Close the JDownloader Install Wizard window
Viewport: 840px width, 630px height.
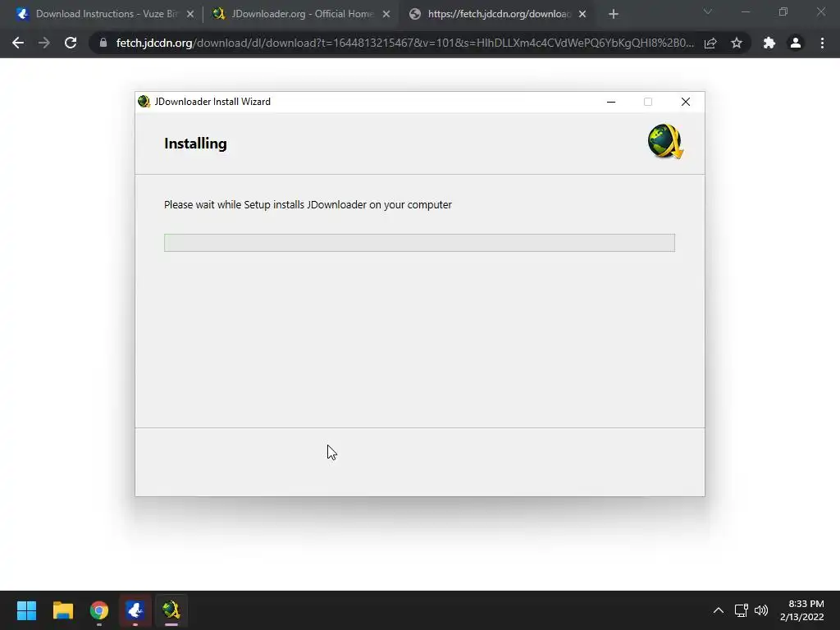[685, 102]
